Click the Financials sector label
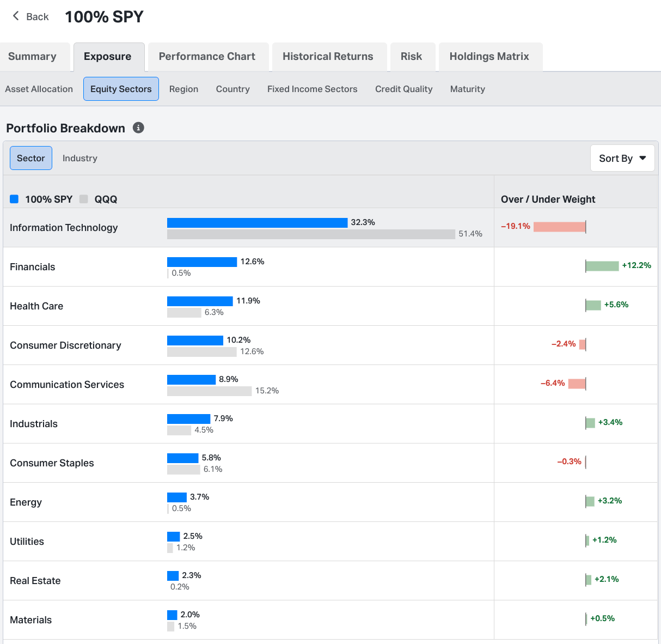 coord(33,267)
